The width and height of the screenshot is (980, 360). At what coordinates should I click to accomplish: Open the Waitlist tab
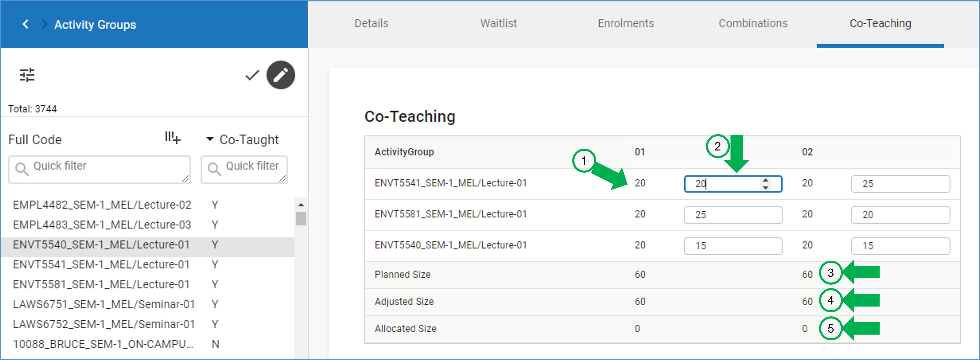point(499,23)
